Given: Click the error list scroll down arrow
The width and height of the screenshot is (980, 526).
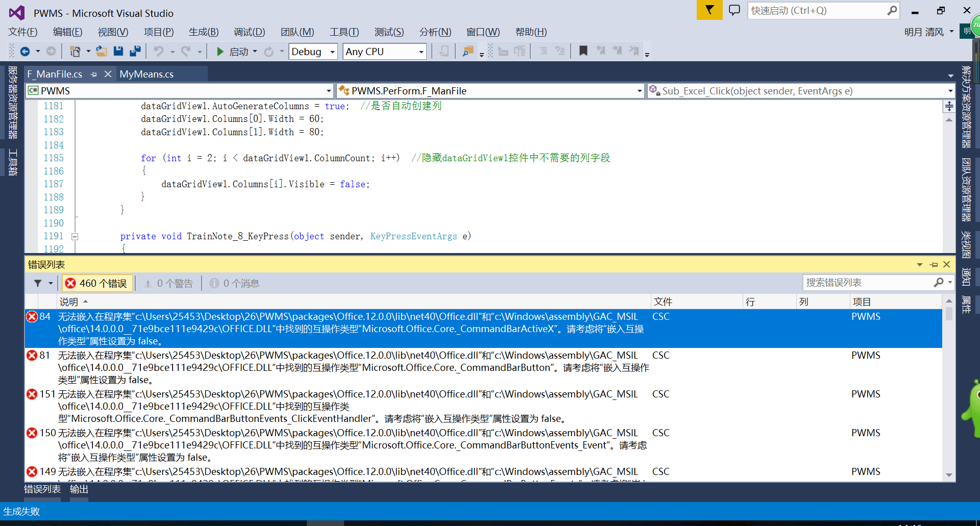Looking at the screenshot, I should click(949, 475).
